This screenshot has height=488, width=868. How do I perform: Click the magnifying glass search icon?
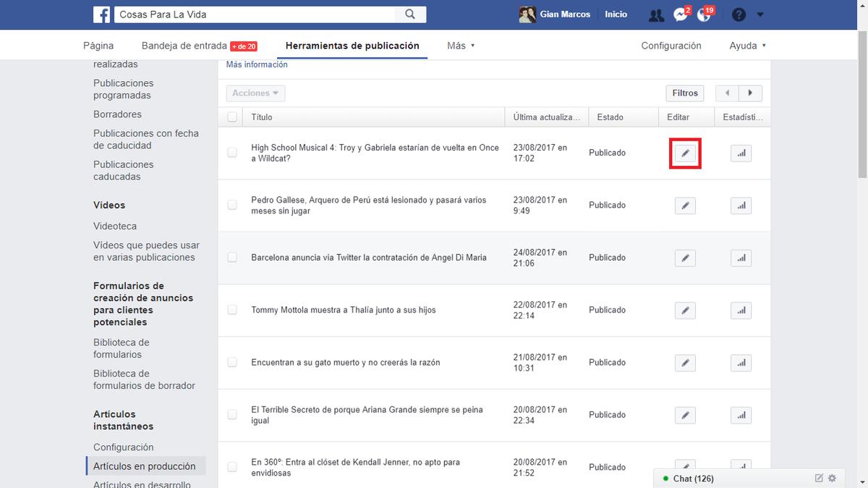tap(409, 14)
